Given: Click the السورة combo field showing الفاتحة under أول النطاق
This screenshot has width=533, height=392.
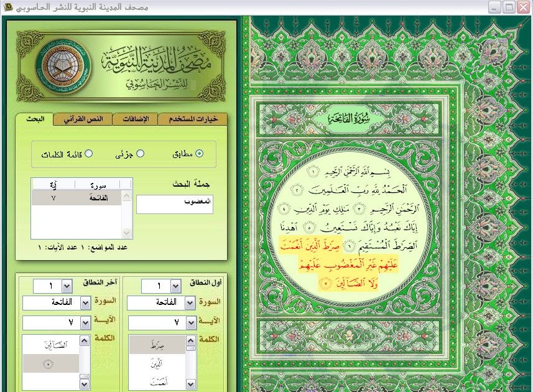Looking at the screenshot, I should point(161,303).
